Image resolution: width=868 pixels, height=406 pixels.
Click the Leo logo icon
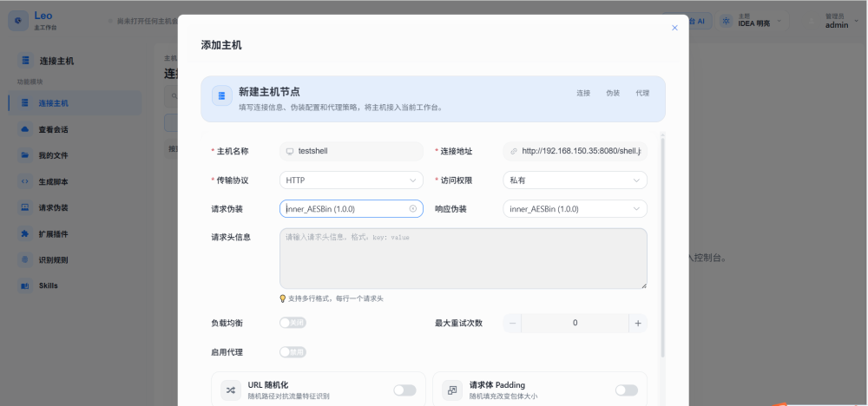[18, 21]
